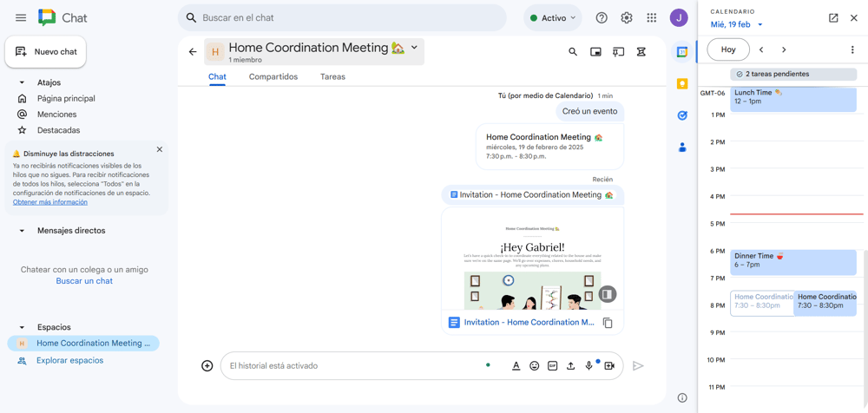The width and height of the screenshot is (868, 413).
Task: Open Destacadas shortcut
Action: coord(59,130)
